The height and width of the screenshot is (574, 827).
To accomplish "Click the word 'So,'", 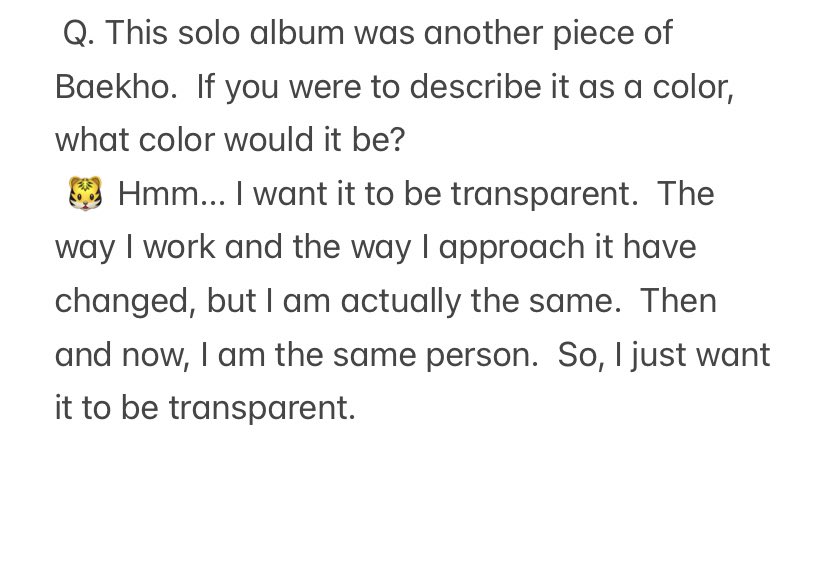I will coord(581,355).
